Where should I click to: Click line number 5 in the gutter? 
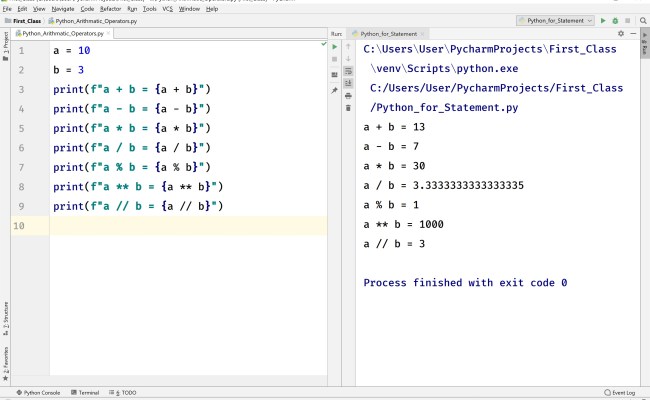pyautogui.click(x=21, y=128)
